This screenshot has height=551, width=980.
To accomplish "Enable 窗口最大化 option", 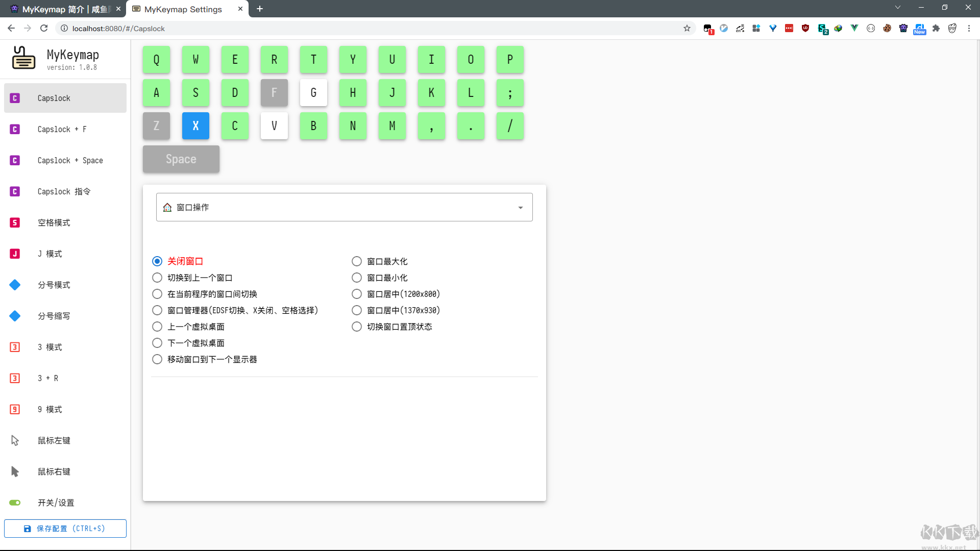I will pos(357,261).
